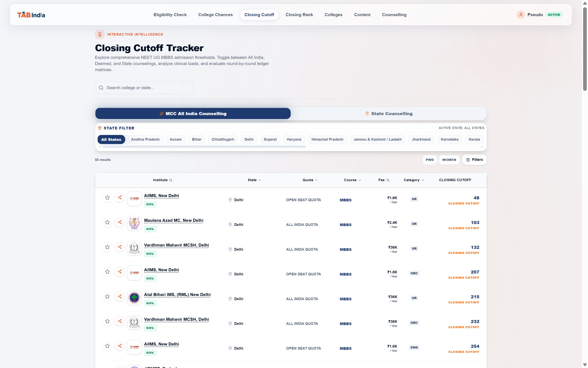
Task: Open Closing Cutoff nav item
Action: click(x=259, y=14)
